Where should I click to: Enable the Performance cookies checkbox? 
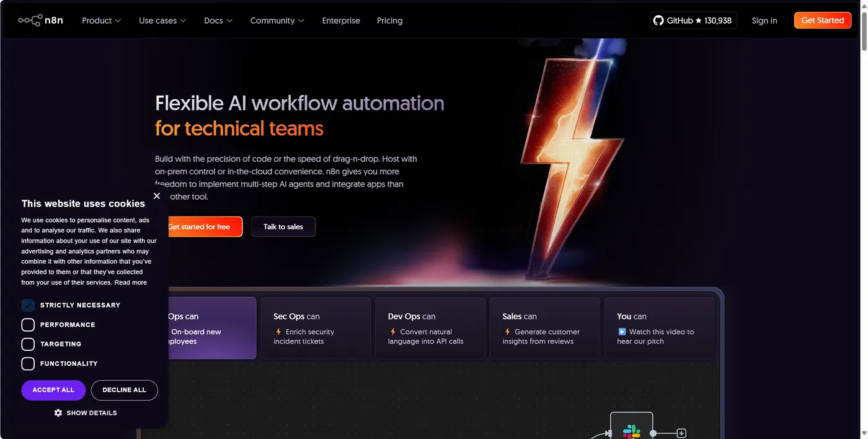click(28, 325)
